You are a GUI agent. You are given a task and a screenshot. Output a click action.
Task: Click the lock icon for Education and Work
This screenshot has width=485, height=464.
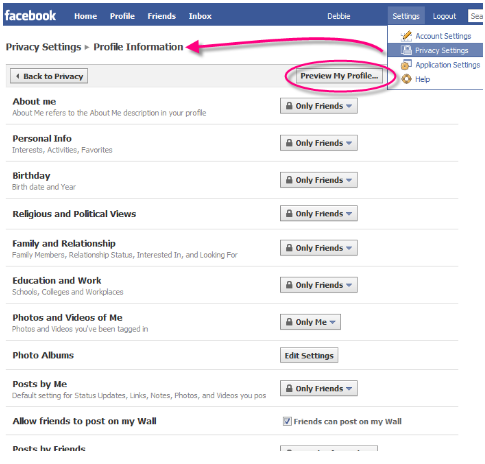(x=289, y=285)
